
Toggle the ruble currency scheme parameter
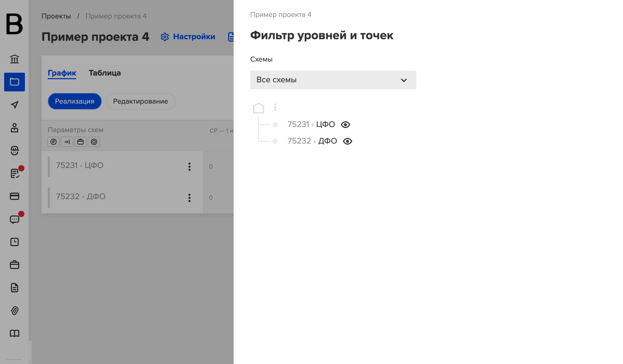point(53,142)
